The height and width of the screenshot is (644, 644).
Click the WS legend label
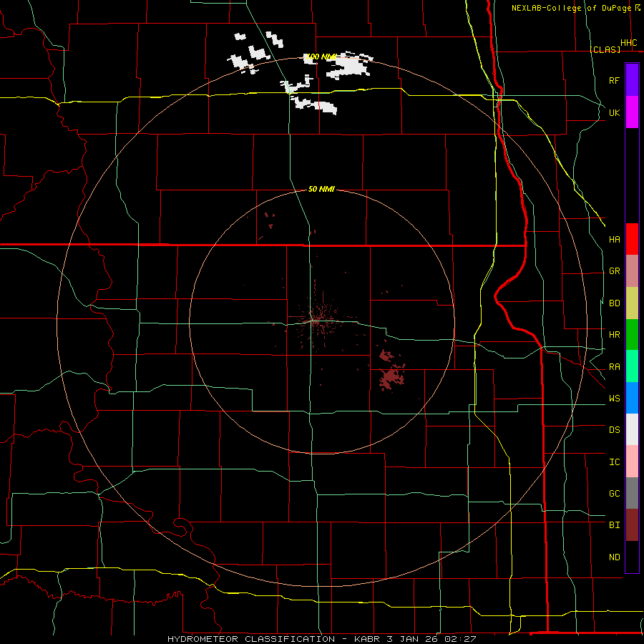(x=614, y=399)
